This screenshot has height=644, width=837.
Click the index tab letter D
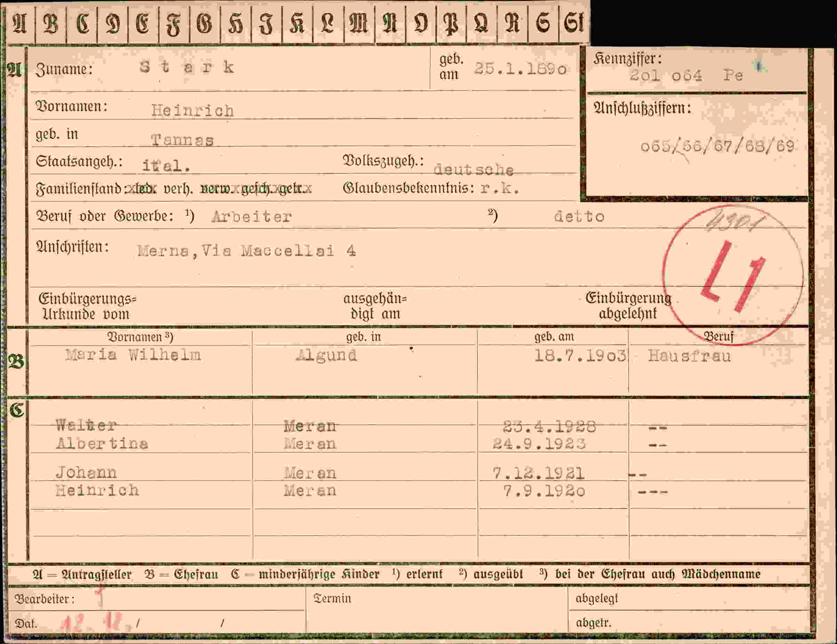[113, 24]
